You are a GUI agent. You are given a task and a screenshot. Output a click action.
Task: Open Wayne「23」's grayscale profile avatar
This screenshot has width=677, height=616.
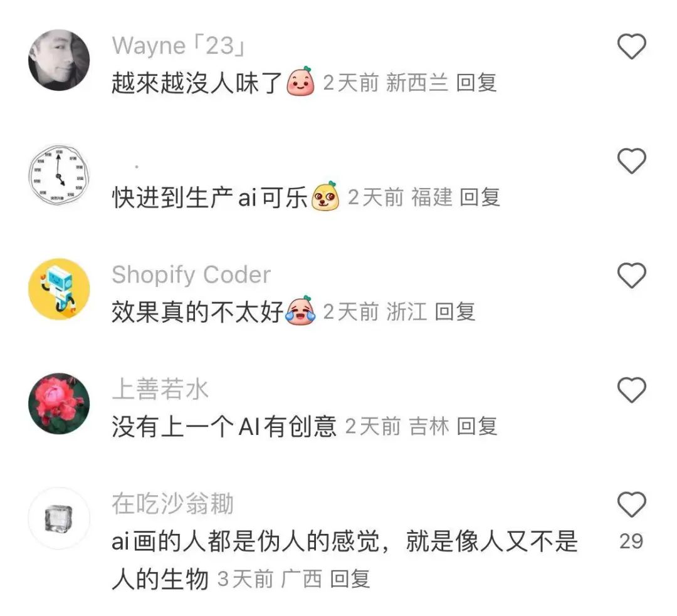point(59,60)
